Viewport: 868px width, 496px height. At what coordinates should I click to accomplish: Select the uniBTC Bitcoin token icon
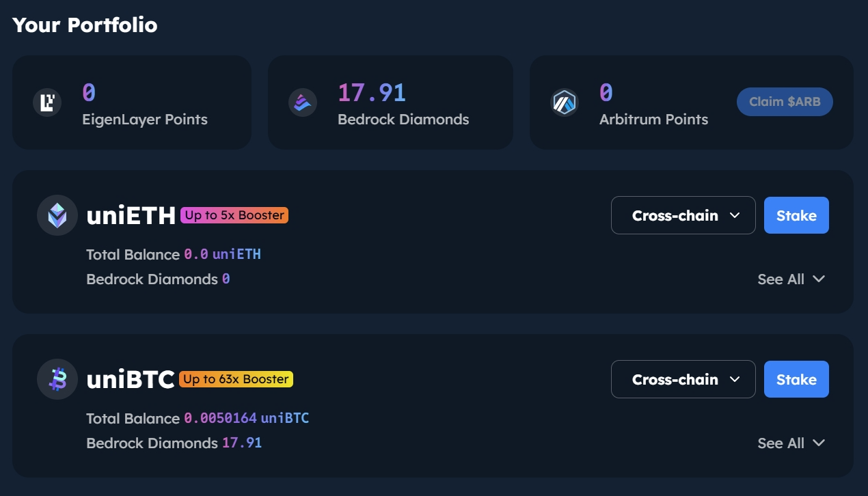[x=57, y=378]
